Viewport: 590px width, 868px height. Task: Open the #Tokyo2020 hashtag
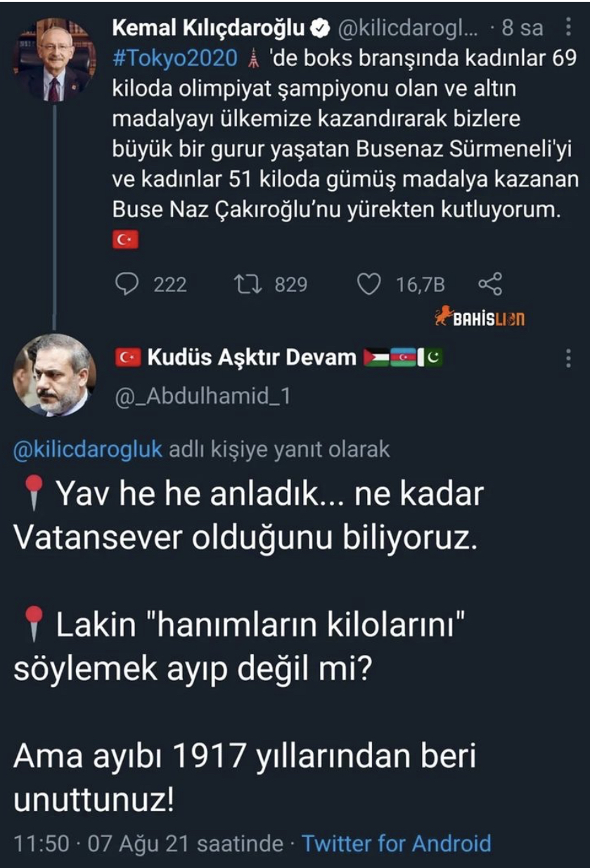[174, 58]
